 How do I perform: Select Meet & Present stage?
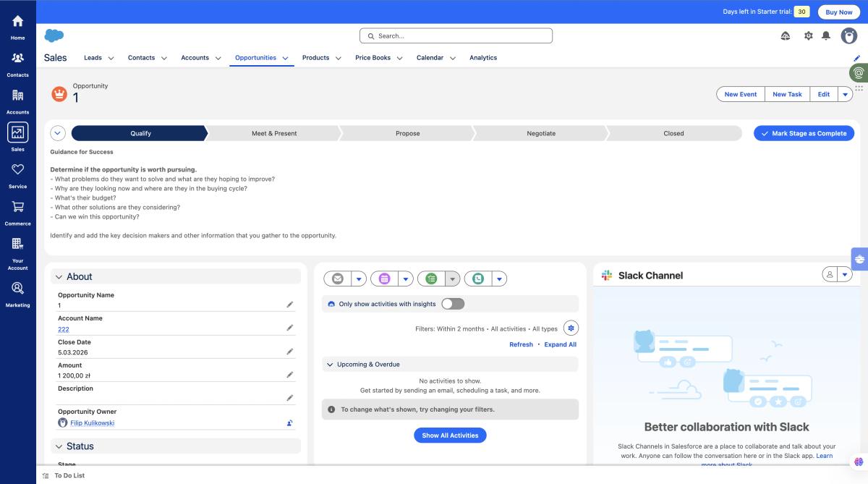(274, 133)
